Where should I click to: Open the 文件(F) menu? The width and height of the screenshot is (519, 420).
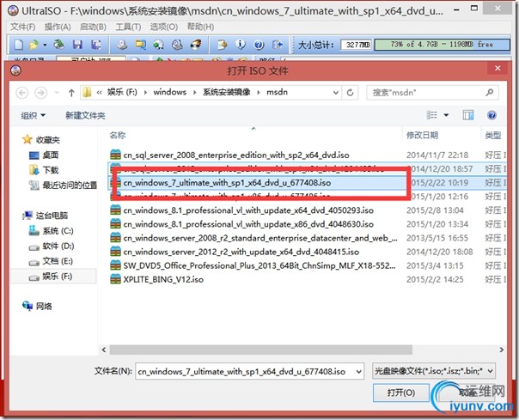coord(23,27)
